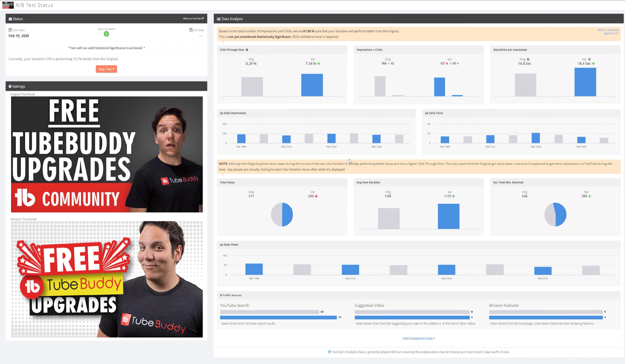Click the Start Date calendar icon

[10, 30]
